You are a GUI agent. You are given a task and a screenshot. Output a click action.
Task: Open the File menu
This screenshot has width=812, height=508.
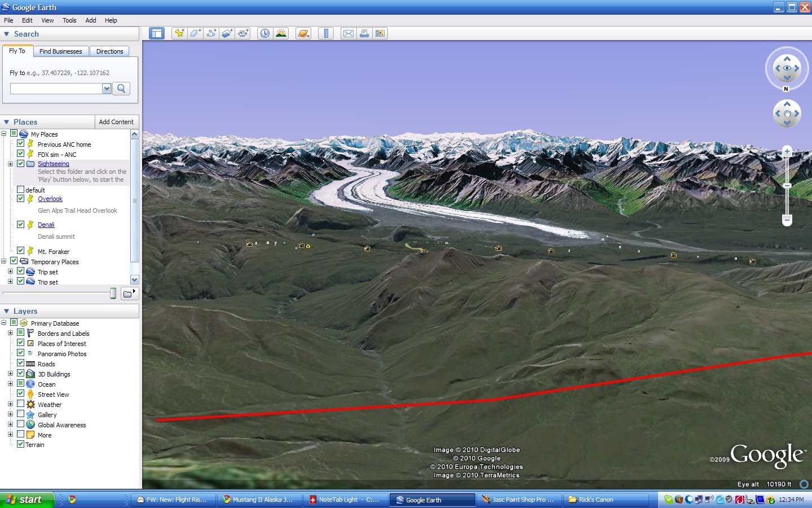coord(8,20)
